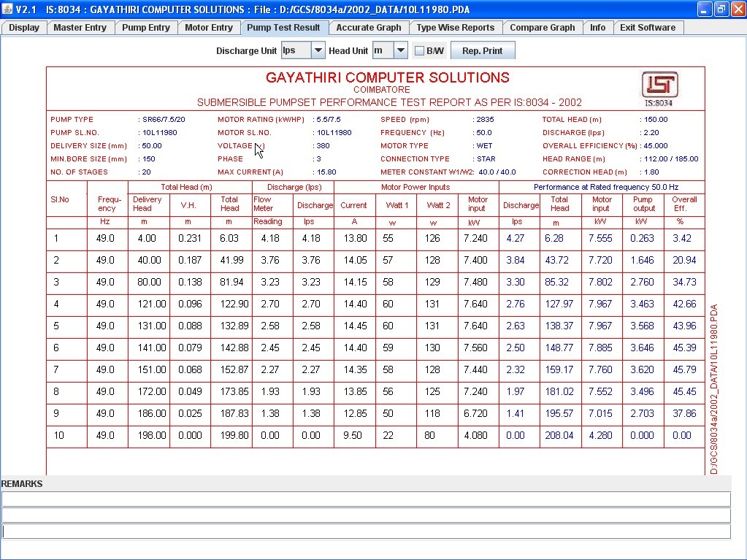747x560 pixels.
Task: Click the connection type value STAR
Action: pos(486,159)
